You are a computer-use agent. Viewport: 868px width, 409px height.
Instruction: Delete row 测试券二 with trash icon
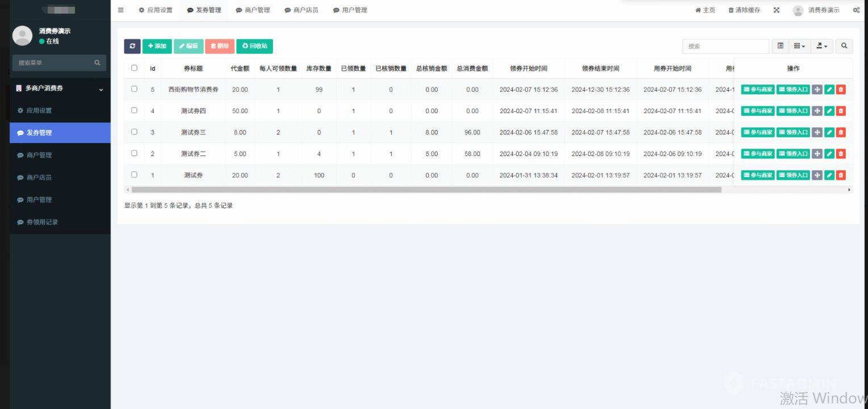(x=841, y=154)
